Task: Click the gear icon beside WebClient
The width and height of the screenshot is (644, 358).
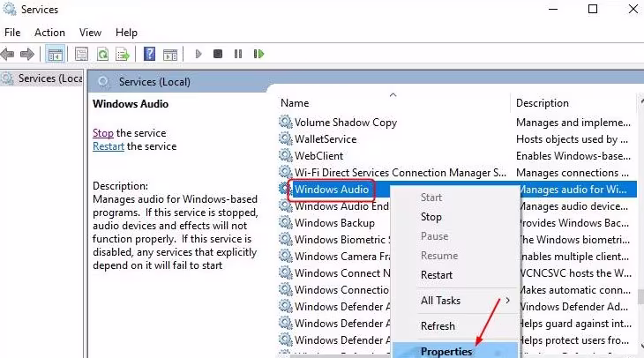Action: point(285,155)
